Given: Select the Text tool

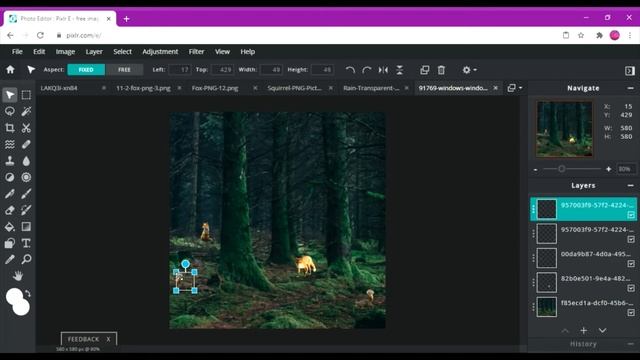Looking at the screenshot, I should [x=26, y=243].
